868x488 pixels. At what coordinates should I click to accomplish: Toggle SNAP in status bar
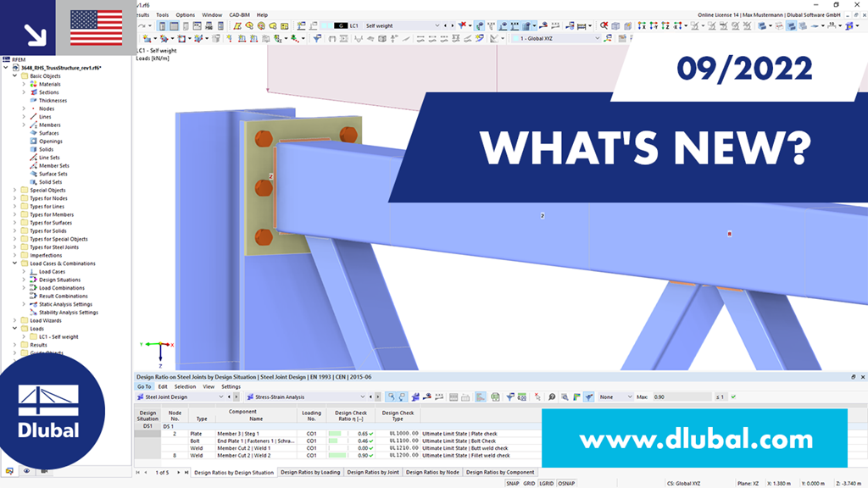click(x=513, y=483)
